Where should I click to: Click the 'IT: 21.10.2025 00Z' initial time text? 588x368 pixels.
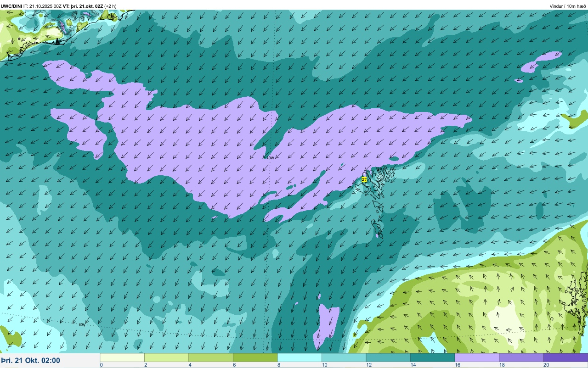[42, 6]
